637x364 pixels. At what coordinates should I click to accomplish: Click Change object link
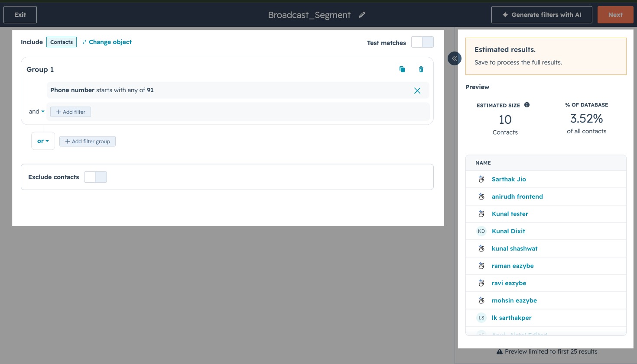point(107,42)
